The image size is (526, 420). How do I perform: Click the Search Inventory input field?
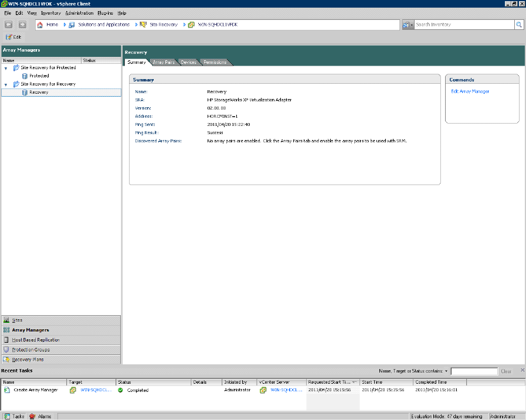(x=463, y=25)
